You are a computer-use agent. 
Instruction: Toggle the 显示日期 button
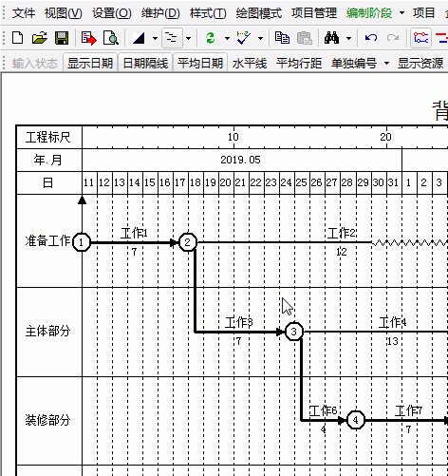[x=90, y=63]
